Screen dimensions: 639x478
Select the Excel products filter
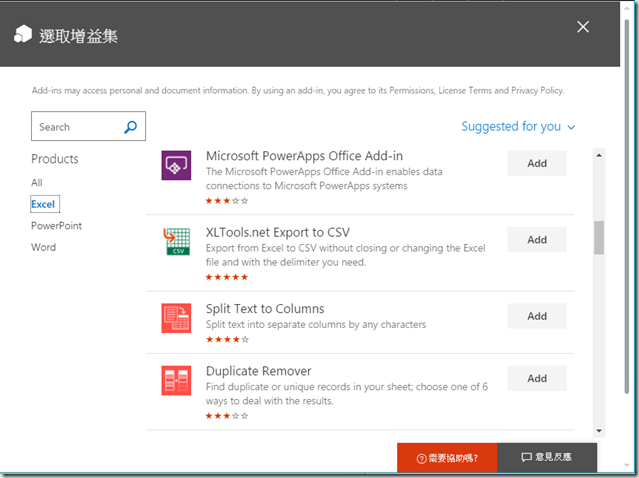click(x=43, y=204)
